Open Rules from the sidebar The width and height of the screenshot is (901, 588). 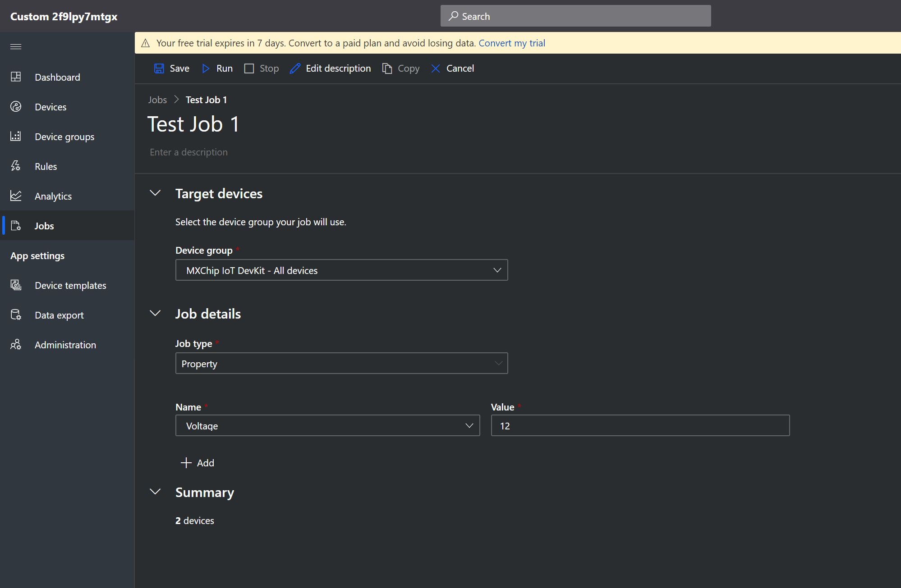[46, 166]
